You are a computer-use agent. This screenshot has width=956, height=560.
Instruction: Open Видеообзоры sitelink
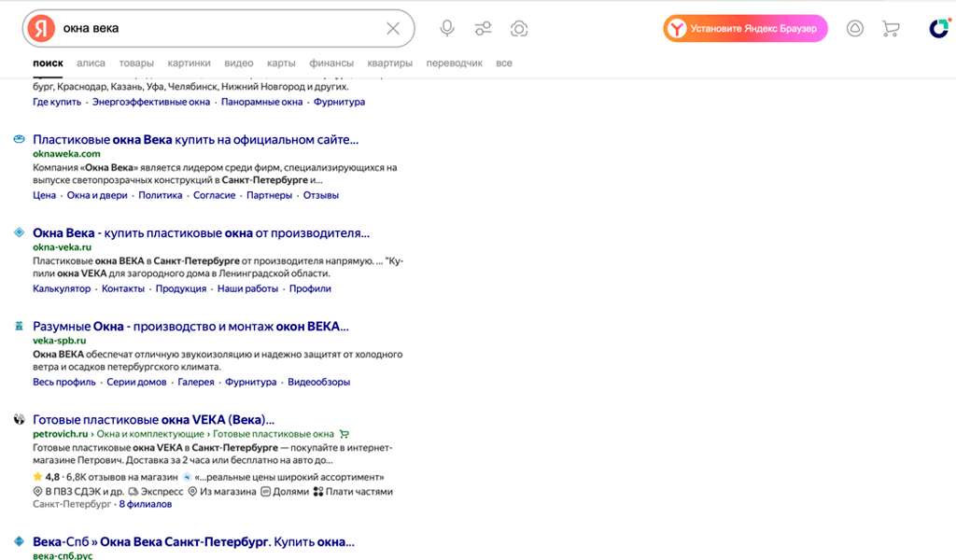click(319, 382)
